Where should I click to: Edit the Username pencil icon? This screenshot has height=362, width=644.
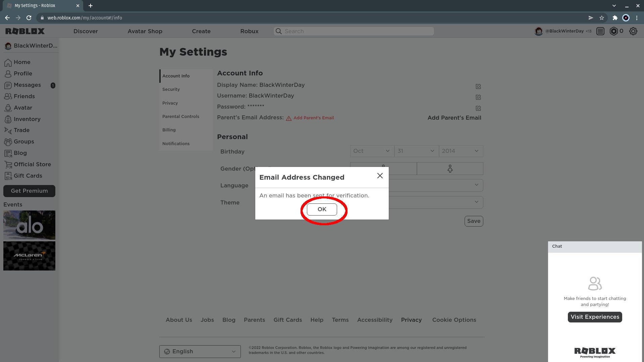(478, 97)
